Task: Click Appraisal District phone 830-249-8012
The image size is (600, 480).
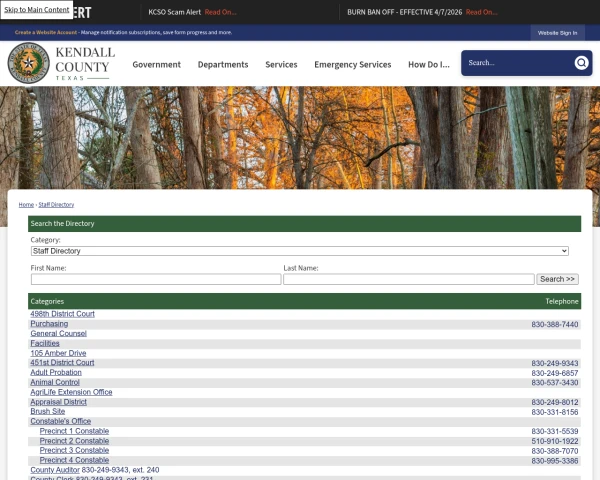Action: point(554,402)
